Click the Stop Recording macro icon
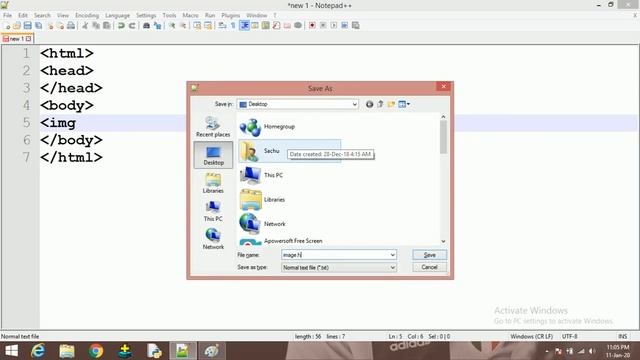640x360 pixels. point(323,25)
